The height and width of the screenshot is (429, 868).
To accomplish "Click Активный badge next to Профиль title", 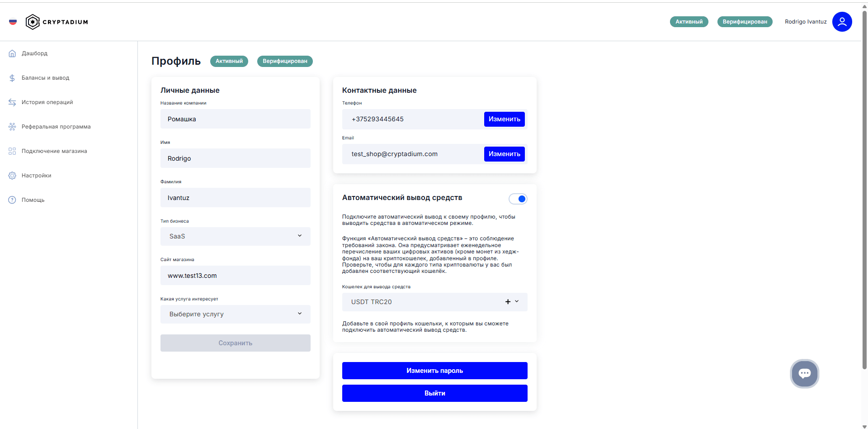I will coord(229,61).
